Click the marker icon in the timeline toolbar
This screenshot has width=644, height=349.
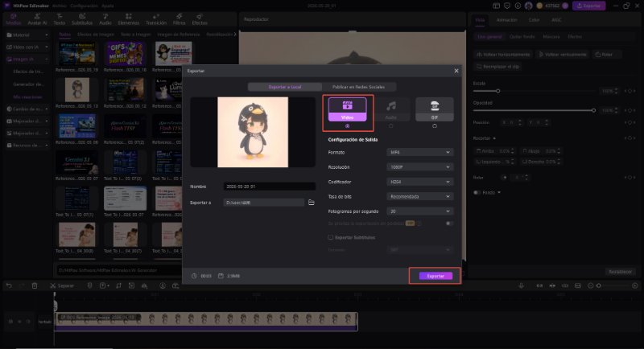click(x=89, y=285)
